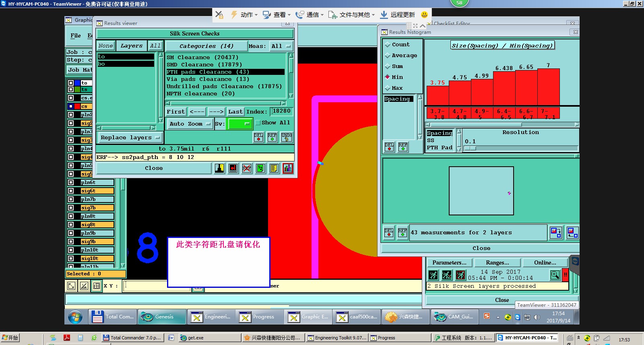Click the overview thumbnail in histogram window

[481, 191]
